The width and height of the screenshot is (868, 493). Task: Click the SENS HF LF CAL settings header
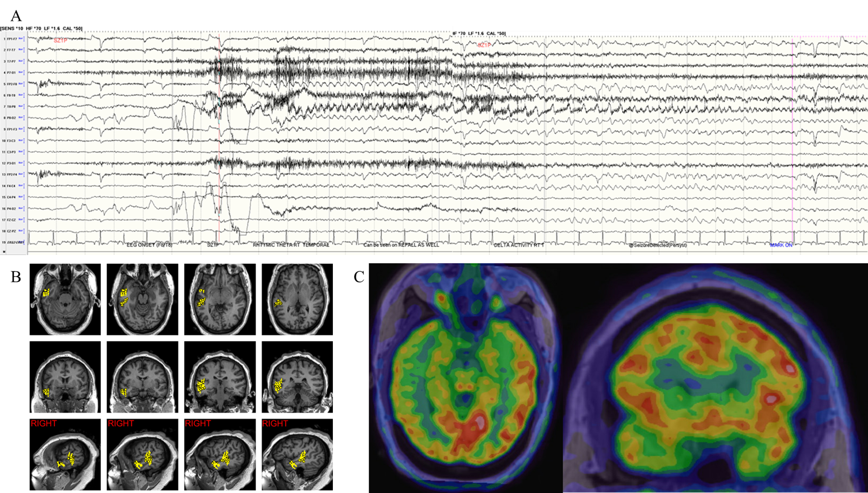pos(42,28)
